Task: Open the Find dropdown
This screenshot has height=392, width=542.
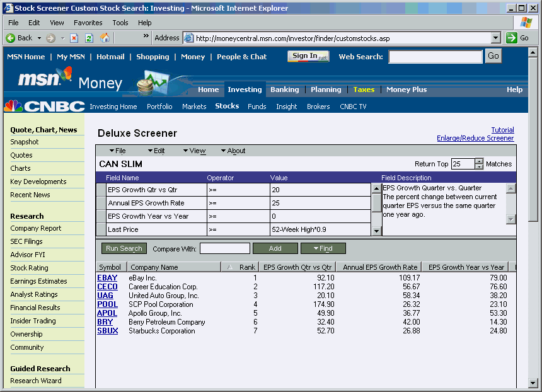Action: [x=323, y=248]
